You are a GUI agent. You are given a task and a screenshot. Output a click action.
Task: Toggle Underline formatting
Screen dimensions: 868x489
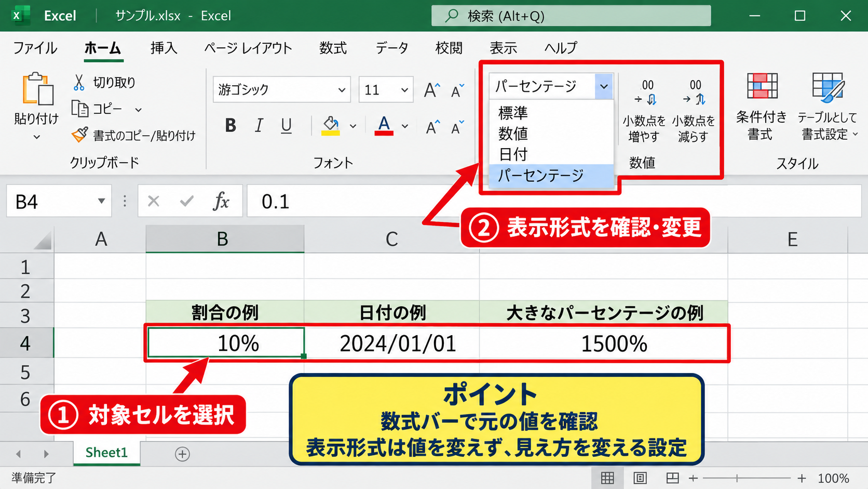point(286,125)
